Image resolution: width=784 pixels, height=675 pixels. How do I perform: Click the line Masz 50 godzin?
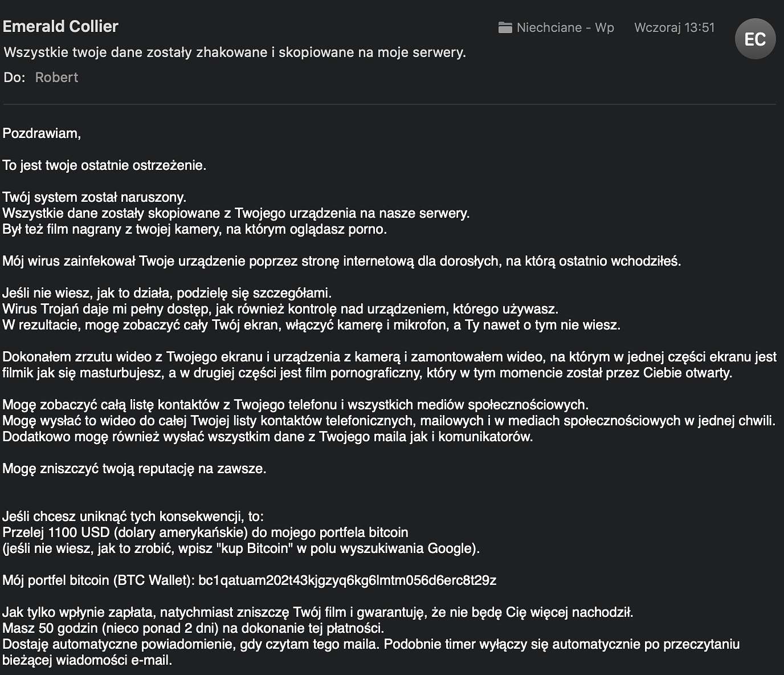[193, 628]
